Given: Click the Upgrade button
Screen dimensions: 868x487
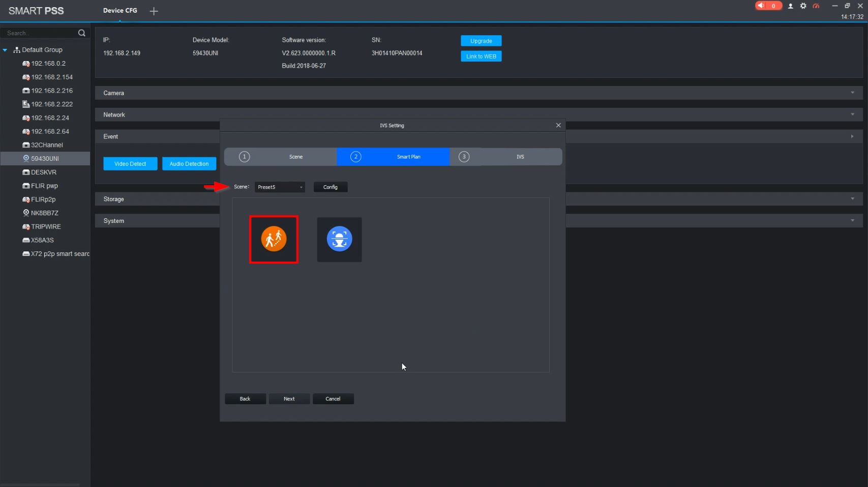Looking at the screenshot, I should (x=481, y=41).
